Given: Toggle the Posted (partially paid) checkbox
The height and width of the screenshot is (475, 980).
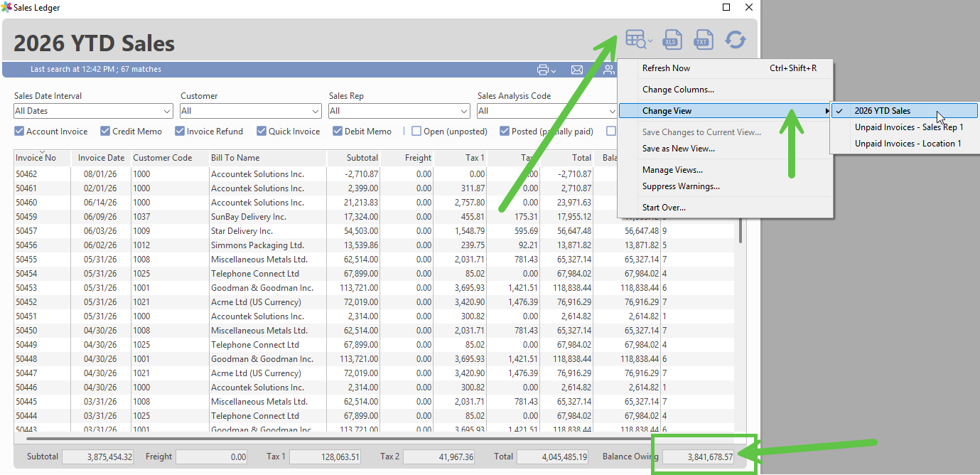Looking at the screenshot, I should coord(505,132).
